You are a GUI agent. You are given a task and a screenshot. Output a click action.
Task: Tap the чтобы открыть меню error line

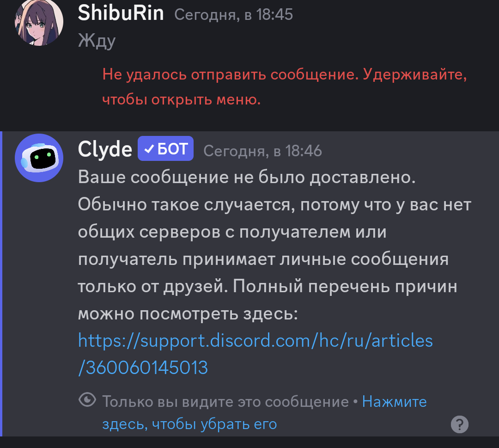(x=182, y=100)
